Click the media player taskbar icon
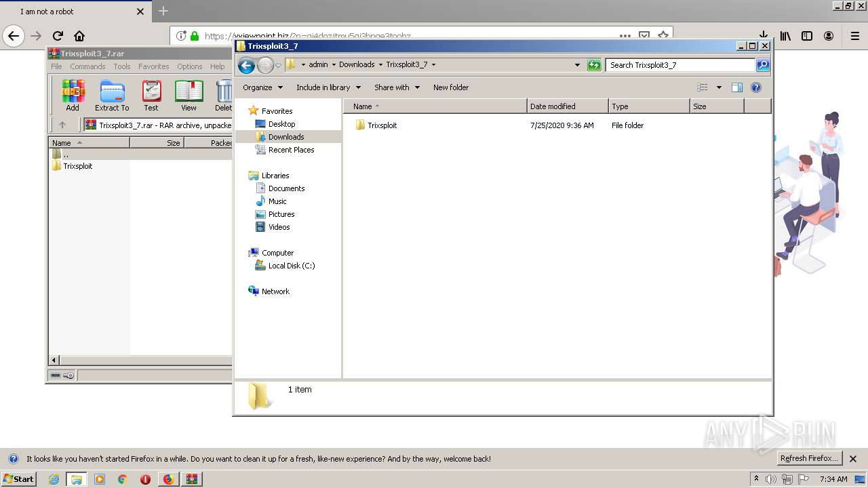The image size is (868, 488). pyautogui.click(x=100, y=479)
